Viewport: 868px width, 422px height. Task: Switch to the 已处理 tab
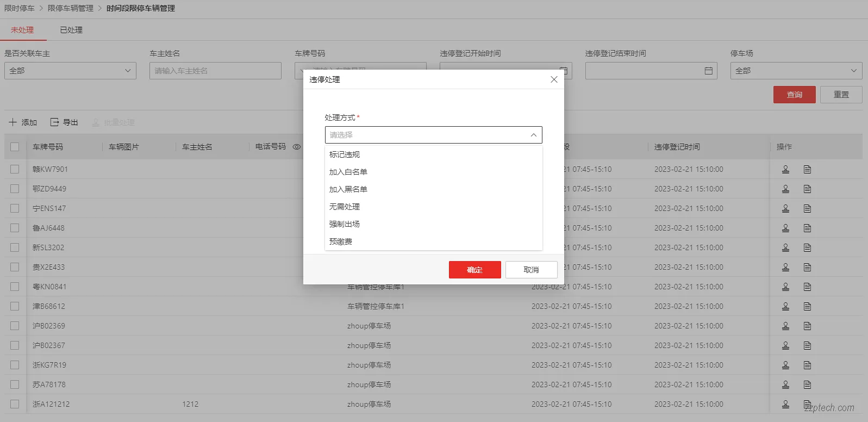pos(71,30)
